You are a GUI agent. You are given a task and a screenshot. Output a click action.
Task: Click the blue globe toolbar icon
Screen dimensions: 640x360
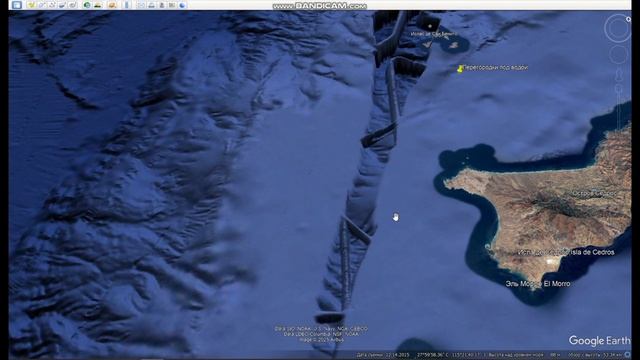click(182, 5)
